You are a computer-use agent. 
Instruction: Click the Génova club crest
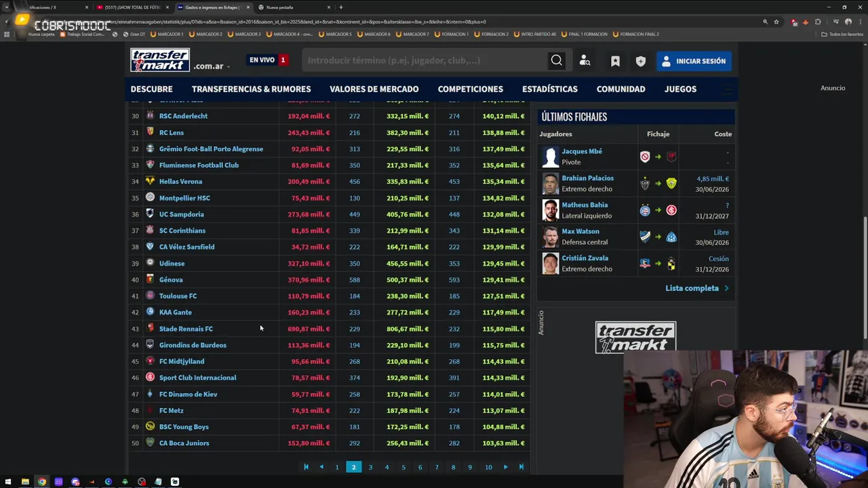[150, 279]
